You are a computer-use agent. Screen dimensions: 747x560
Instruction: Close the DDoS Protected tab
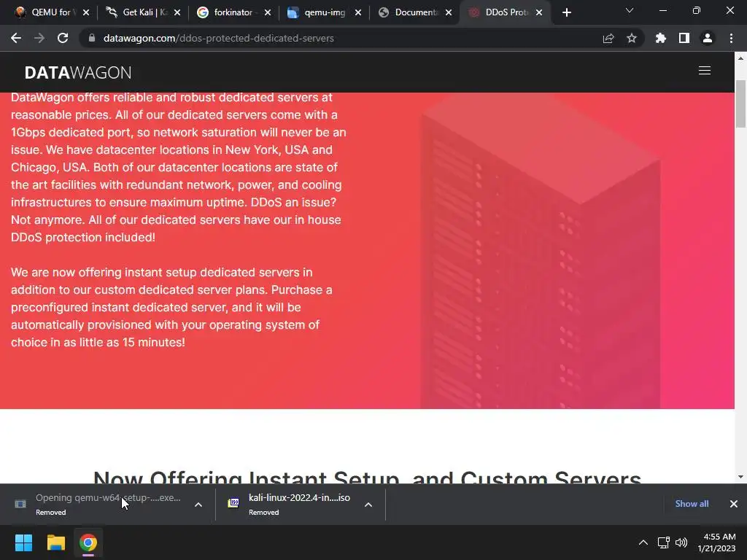(539, 13)
